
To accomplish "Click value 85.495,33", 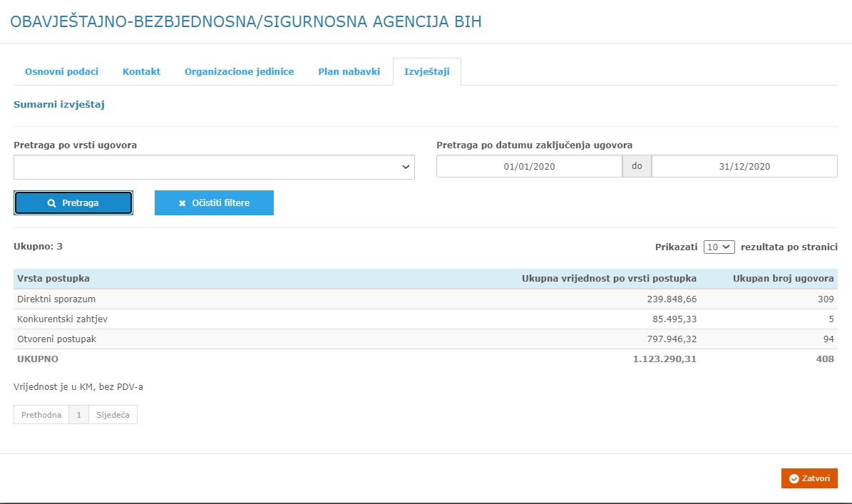I will coord(674,319).
